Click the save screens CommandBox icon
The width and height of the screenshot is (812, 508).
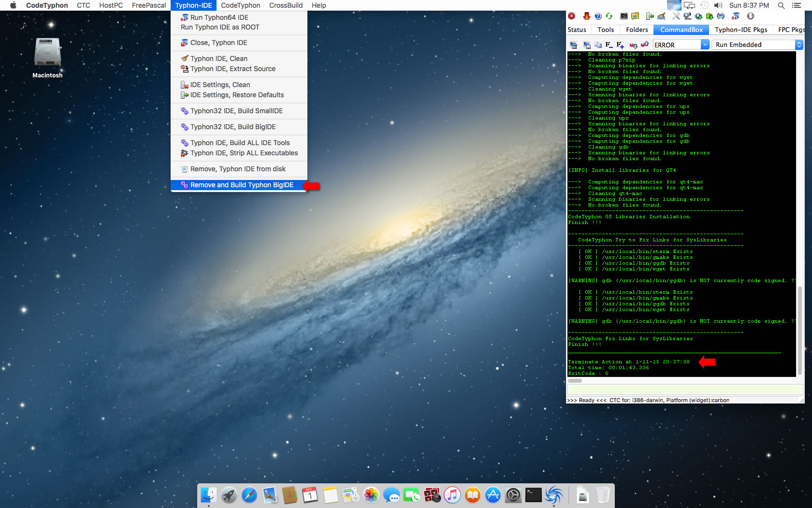pos(587,45)
